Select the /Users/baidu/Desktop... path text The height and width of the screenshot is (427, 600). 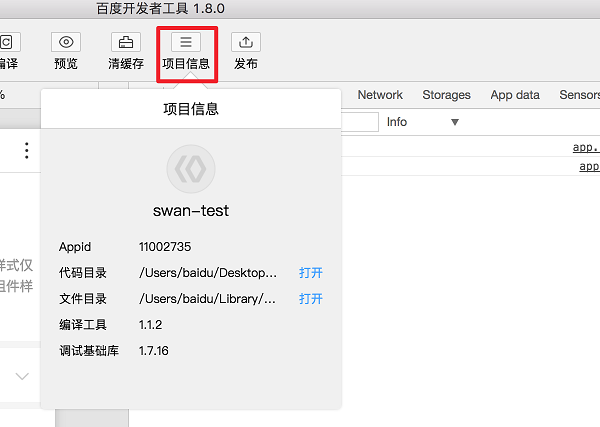pyautogui.click(x=208, y=273)
